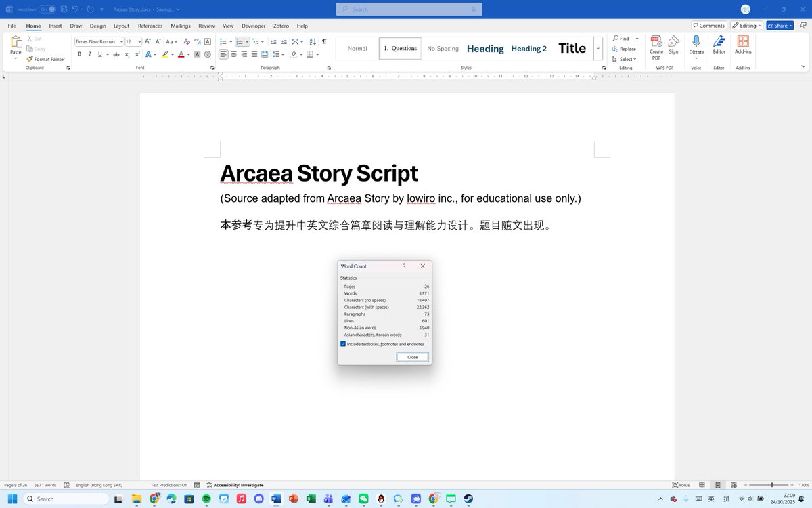Click the Share button
Image resolution: width=812 pixels, height=508 pixels.
(x=780, y=26)
